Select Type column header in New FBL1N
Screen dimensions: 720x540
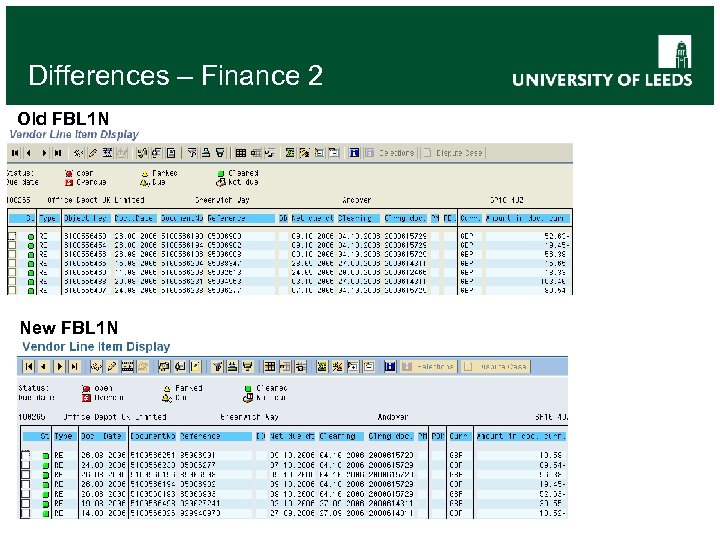coord(63,436)
